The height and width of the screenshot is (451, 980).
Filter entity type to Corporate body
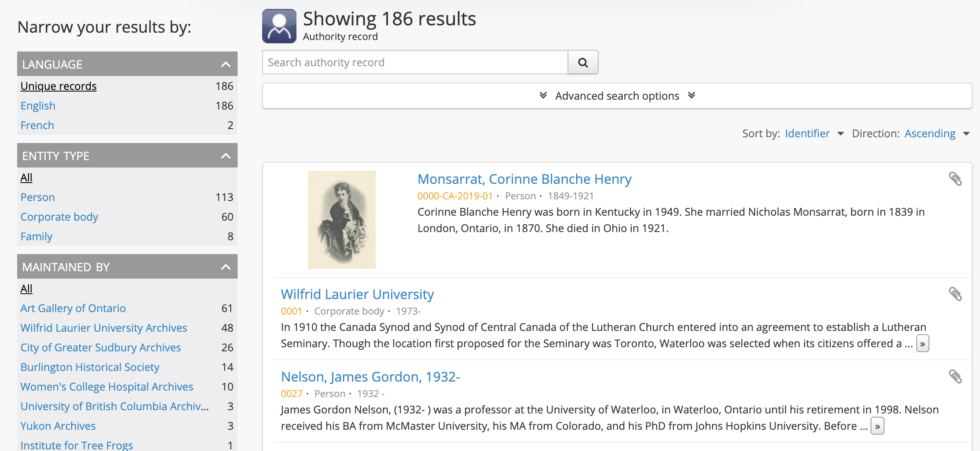point(59,217)
